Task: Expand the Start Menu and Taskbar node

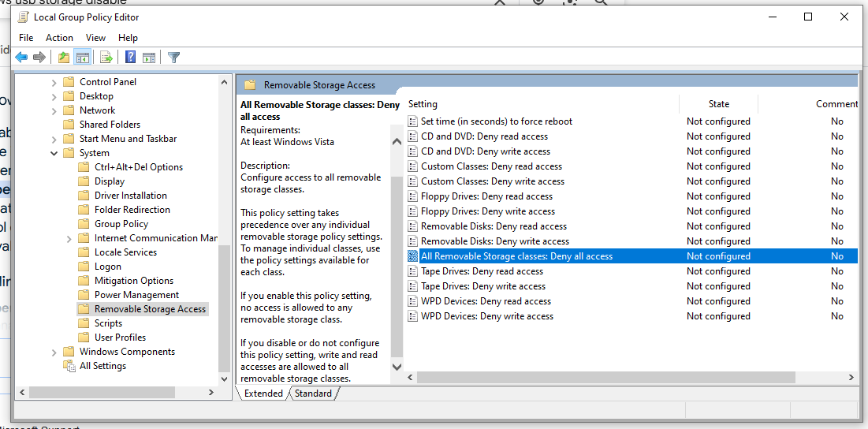Action: tap(54, 139)
